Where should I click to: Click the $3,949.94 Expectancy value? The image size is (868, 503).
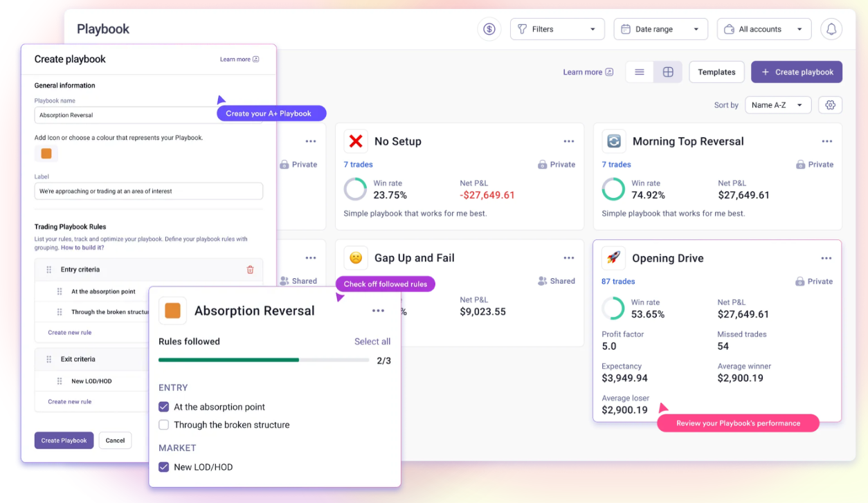point(625,378)
